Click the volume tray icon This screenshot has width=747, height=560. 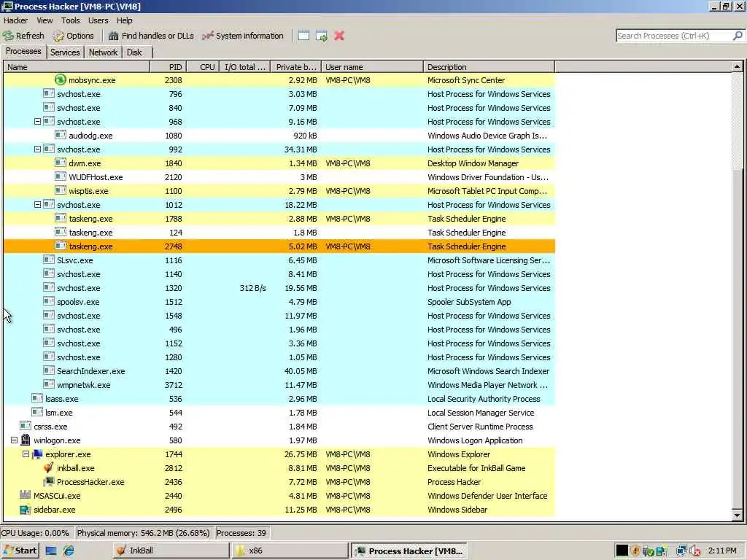coord(695,551)
